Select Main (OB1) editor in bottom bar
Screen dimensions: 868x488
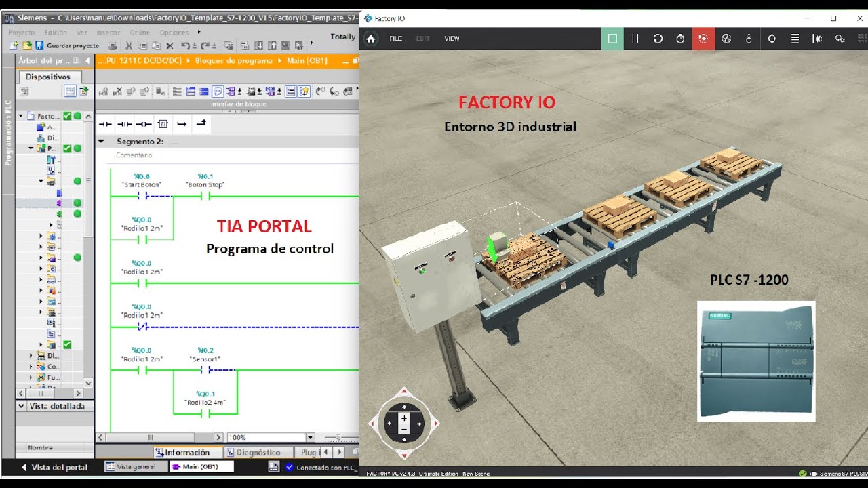point(201,467)
